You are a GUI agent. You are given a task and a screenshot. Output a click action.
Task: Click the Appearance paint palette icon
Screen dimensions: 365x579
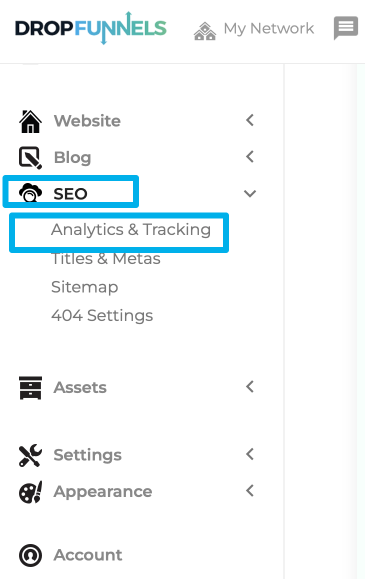[x=30, y=492]
